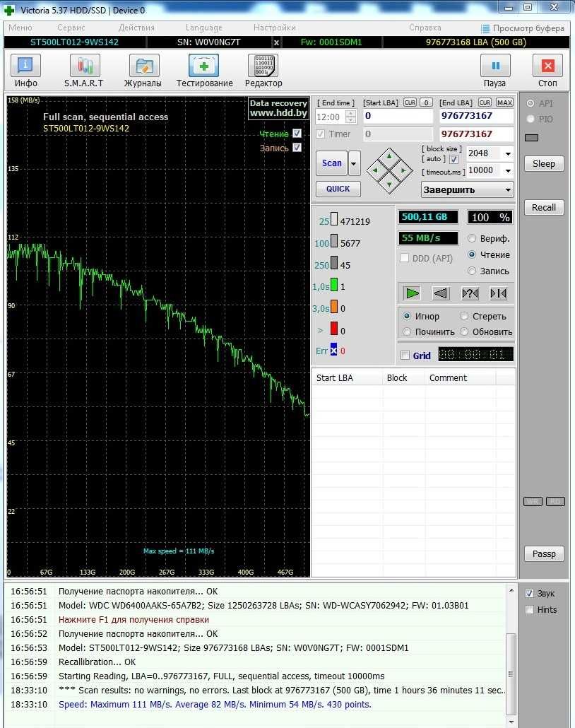This screenshot has width=575, height=728.
Task: Click the Start LBA CUR button
Action: 410,102
